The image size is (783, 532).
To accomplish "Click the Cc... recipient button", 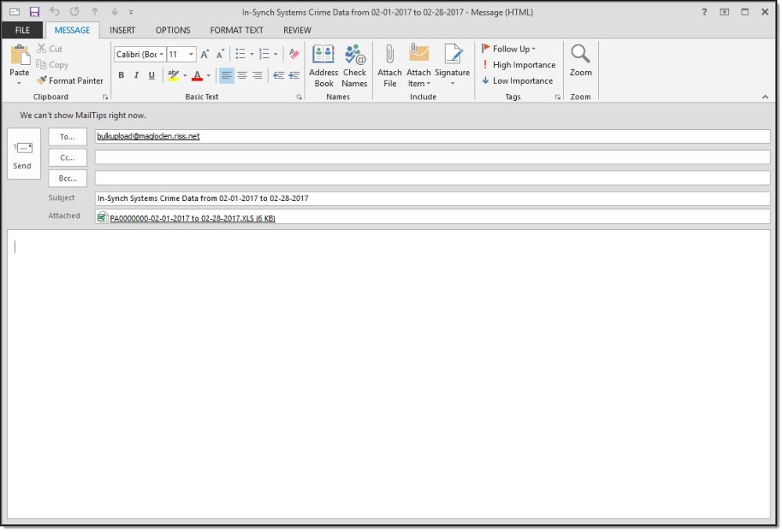I will click(x=67, y=157).
